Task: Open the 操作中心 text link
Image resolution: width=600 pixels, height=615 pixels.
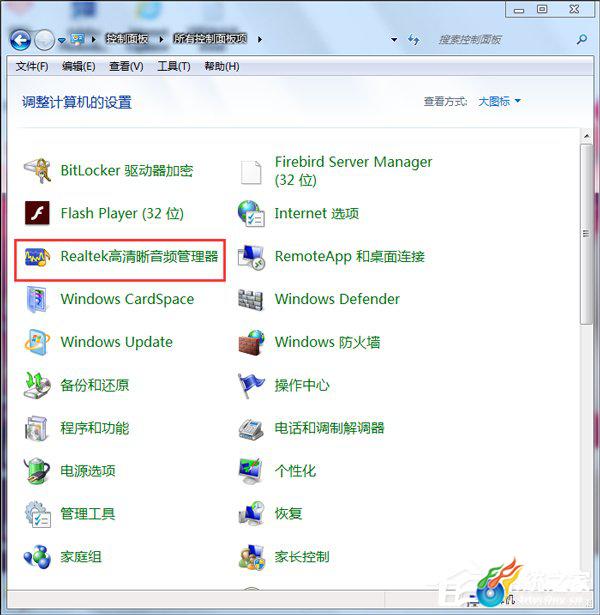Action: pyautogui.click(x=302, y=385)
